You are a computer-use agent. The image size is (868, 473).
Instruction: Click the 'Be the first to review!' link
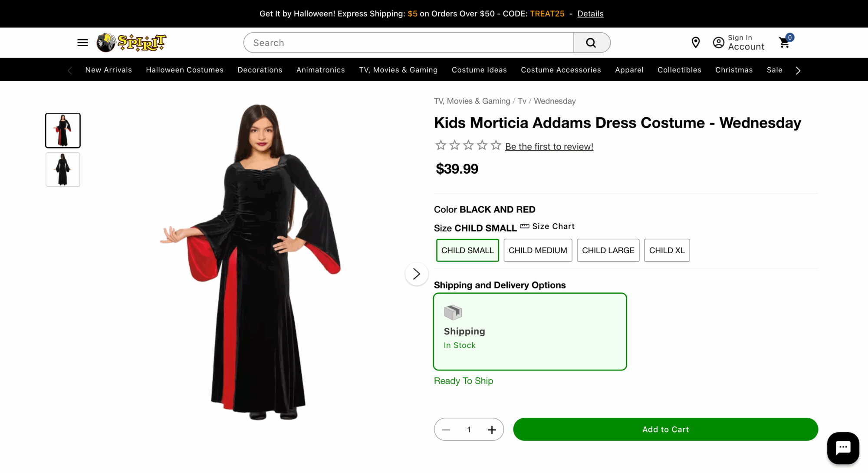click(549, 147)
